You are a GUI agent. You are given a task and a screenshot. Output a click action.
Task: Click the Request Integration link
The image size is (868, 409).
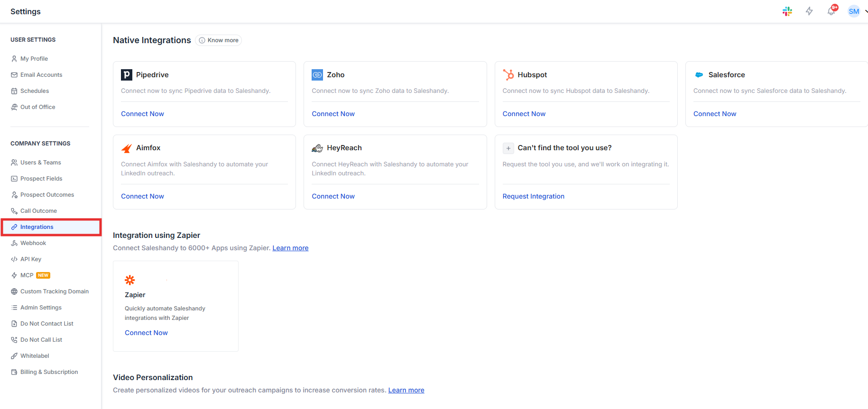[534, 196]
